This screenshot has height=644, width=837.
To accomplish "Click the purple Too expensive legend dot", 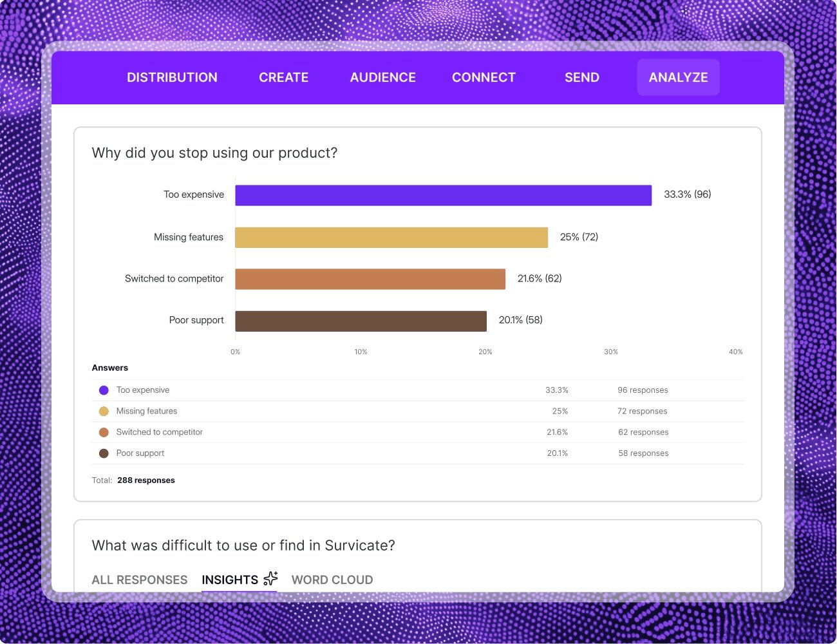I will pyautogui.click(x=104, y=390).
